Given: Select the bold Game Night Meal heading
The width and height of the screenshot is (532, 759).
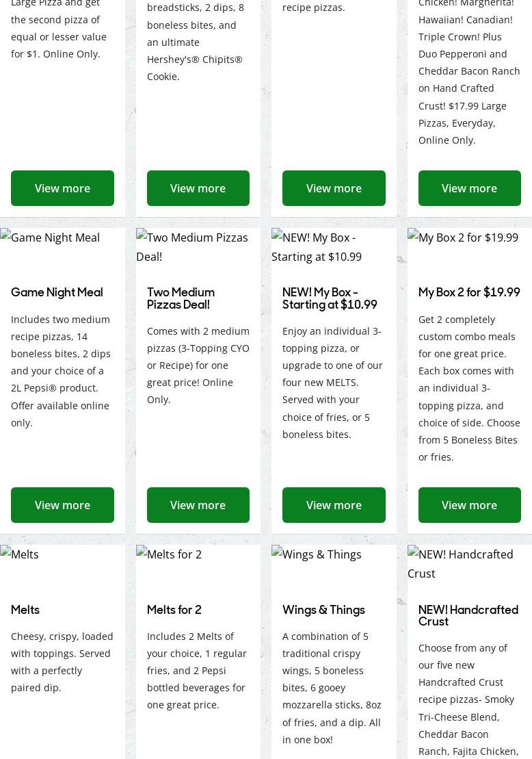Looking at the screenshot, I should [x=57, y=292].
